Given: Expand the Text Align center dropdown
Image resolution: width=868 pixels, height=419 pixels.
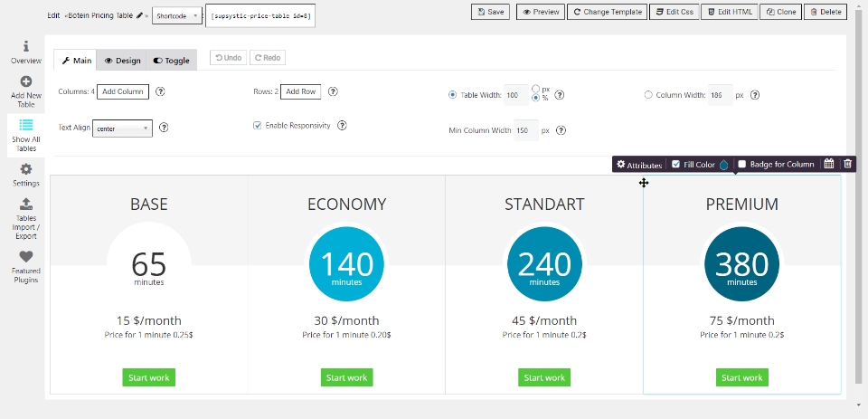Looking at the screenshot, I should 122,129.
